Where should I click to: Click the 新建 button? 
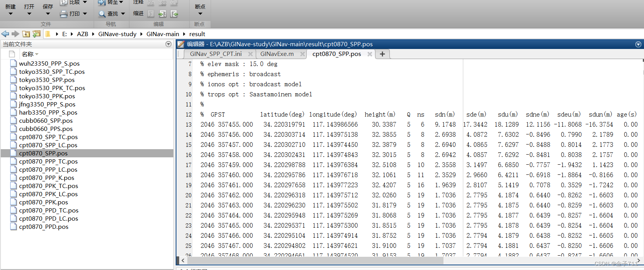(x=10, y=7)
